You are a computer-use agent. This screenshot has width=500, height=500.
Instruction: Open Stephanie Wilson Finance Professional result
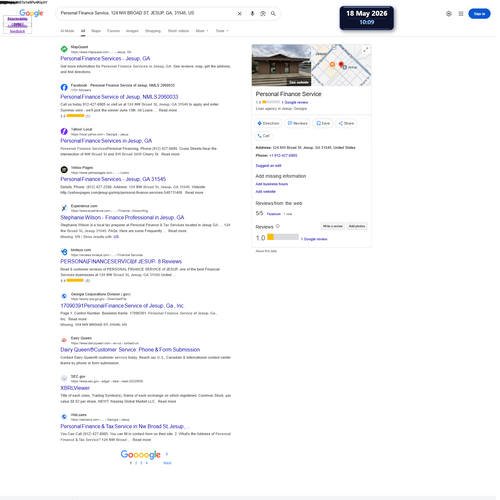coord(122,218)
